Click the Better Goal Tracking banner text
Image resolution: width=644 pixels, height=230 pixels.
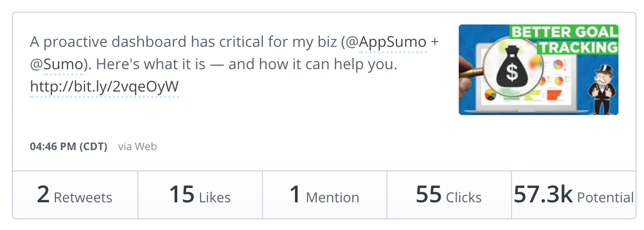point(564,39)
